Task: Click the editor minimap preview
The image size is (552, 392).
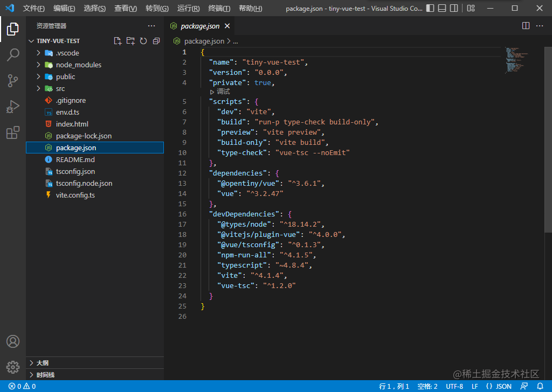Action: 517,60
